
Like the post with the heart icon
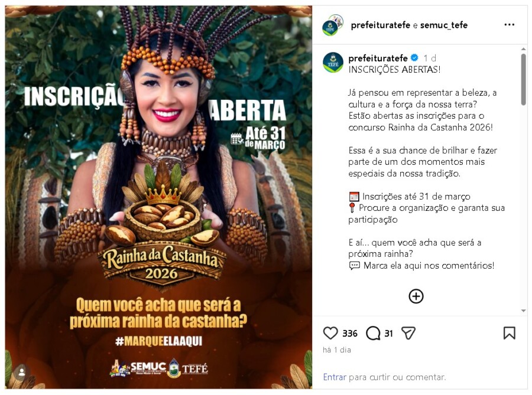(x=330, y=333)
